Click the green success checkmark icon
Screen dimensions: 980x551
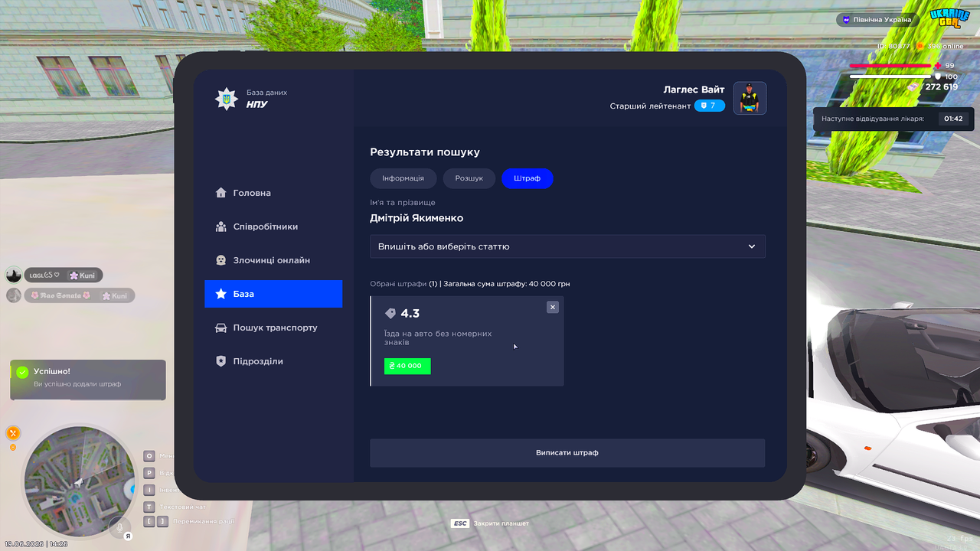[22, 372]
